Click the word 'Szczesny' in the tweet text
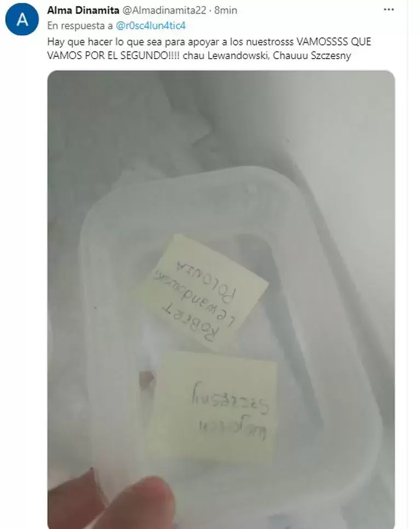The height and width of the screenshot is (529, 420). click(x=331, y=55)
